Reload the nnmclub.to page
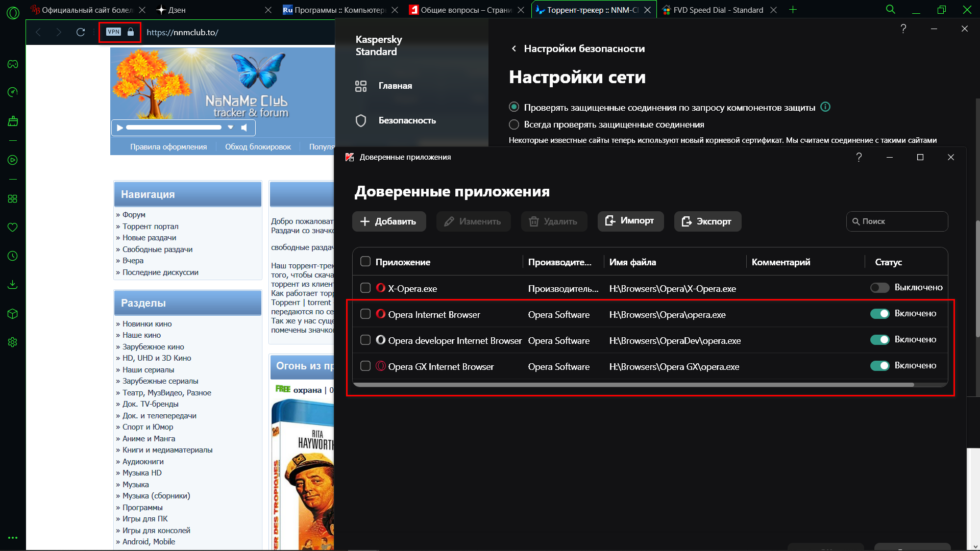980x551 pixels. [81, 32]
